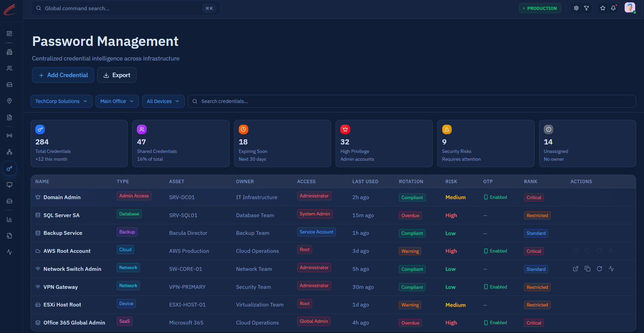Click the key icon in sidebar
Image resolution: width=644 pixels, height=333 pixels.
[x=10, y=168]
